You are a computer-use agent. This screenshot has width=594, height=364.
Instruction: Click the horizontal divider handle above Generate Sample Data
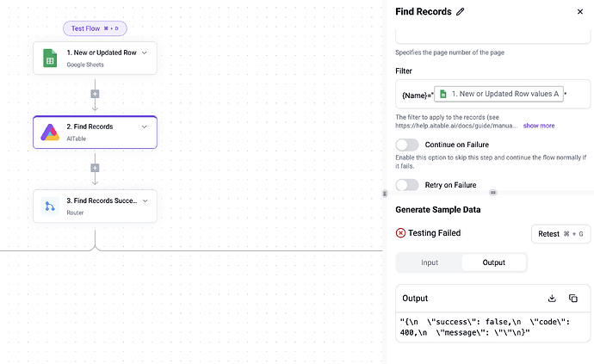(x=493, y=193)
